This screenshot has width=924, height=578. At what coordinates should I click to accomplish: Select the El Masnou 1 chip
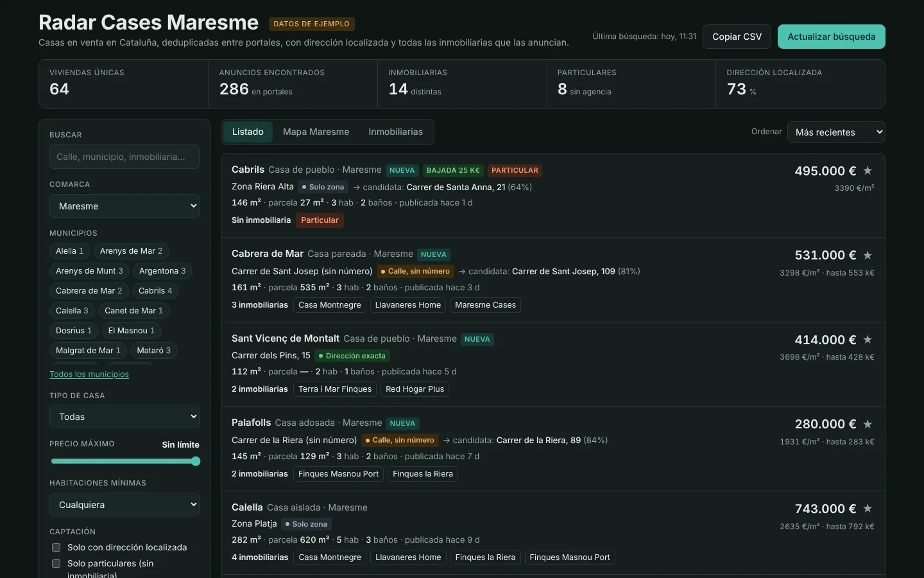131,331
